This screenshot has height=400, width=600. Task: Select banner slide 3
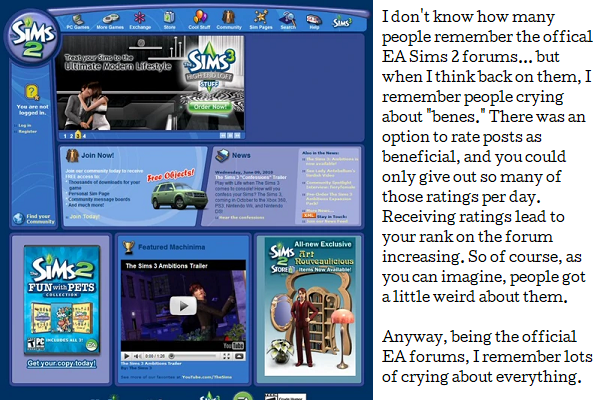[78, 136]
